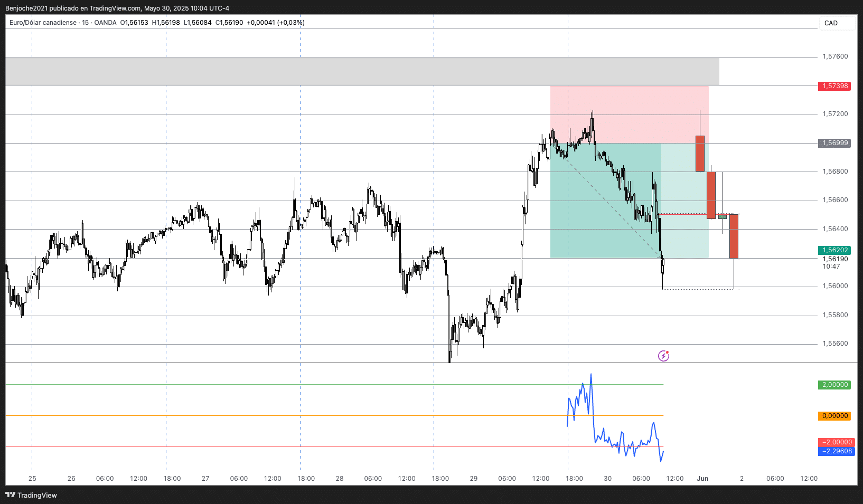
Task: Click the red −2,00000 indicator level label
Action: click(x=837, y=442)
